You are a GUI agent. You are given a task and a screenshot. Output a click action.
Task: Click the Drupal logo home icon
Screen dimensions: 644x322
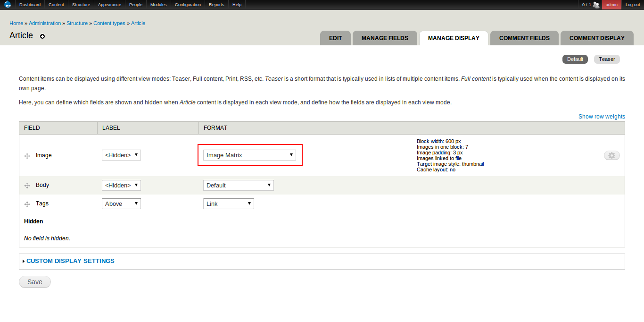pyautogui.click(x=8, y=5)
